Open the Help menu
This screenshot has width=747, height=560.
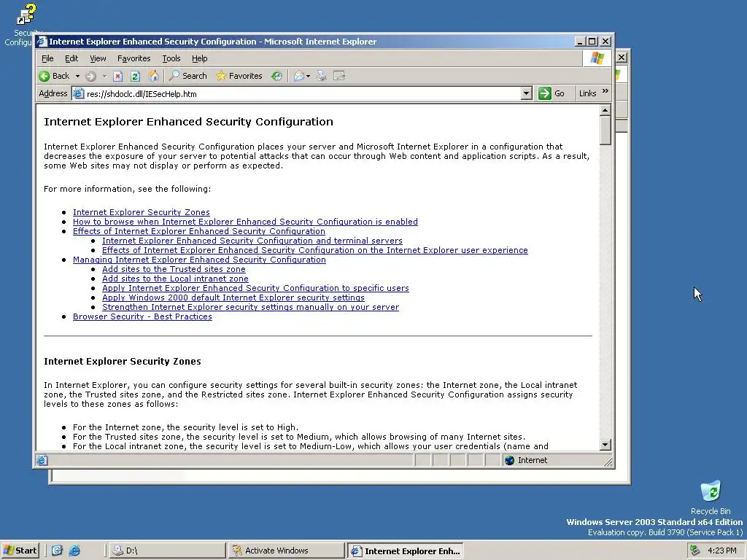coord(200,58)
